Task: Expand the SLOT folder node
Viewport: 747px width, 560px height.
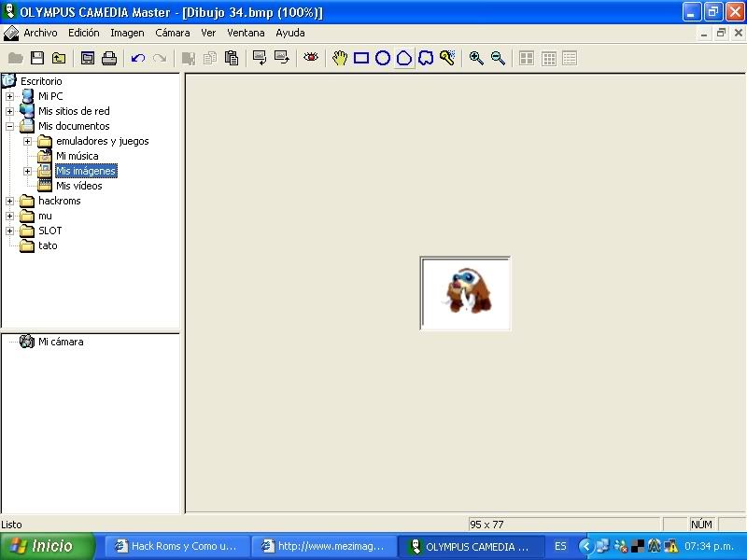Action: [x=9, y=231]
